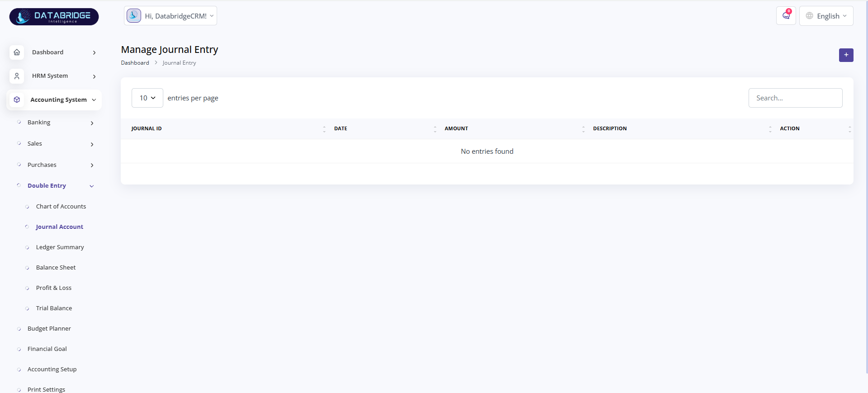Click the Databridge Intelligence logo
This screenshot has width=868, height=393.
54,17
